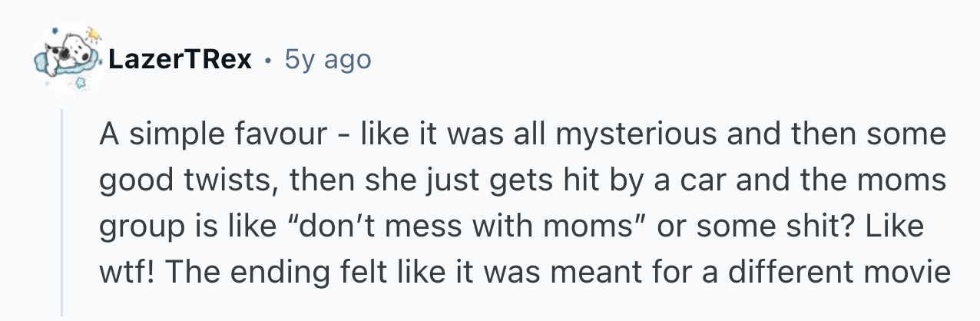Screen dimensions: 980x321
Task: Visit the LazerTRex user profile
Action: coord(180,59)
